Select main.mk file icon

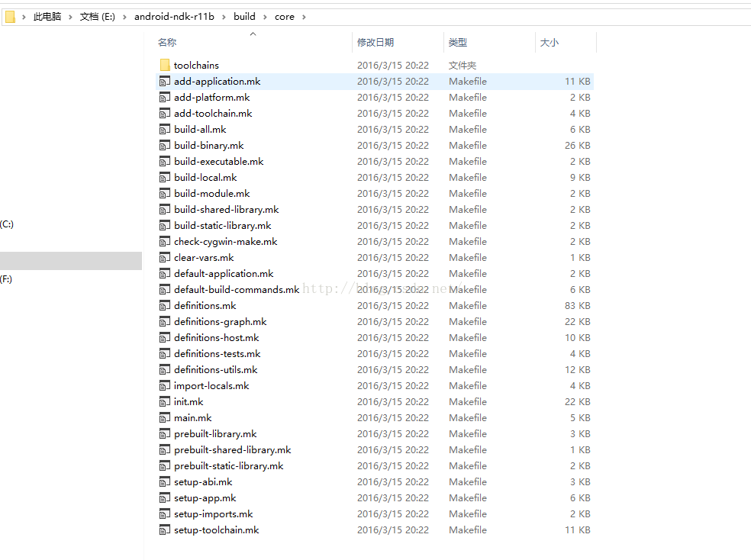point(165,418)
